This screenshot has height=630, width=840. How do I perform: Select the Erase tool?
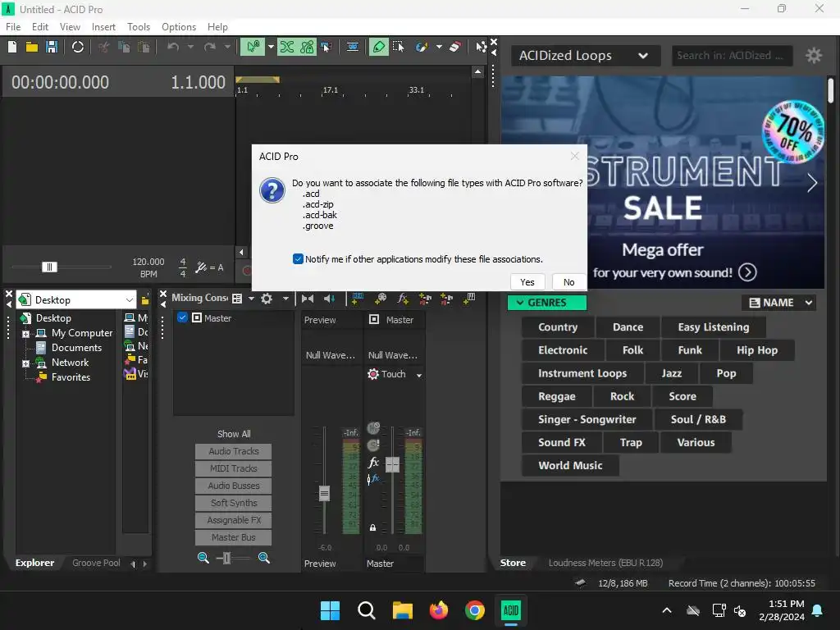click(454, 47)
